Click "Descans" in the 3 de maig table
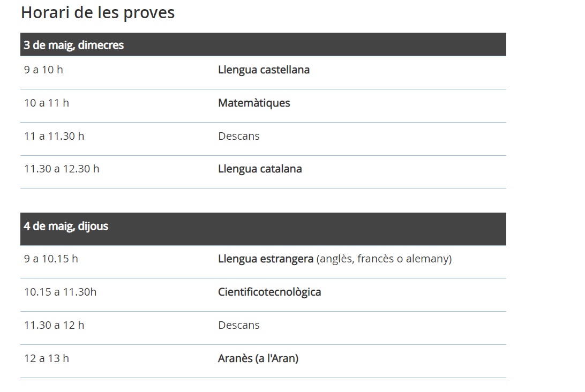Image resolution: width=585 pixels, height=392 pixels. coord(239,136)
